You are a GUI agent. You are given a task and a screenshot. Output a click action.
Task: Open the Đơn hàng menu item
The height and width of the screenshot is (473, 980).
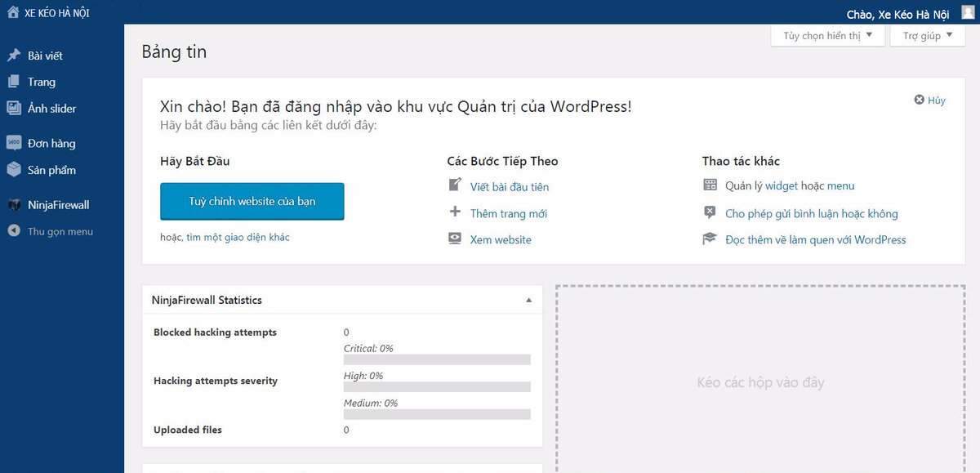coord(51,143)
